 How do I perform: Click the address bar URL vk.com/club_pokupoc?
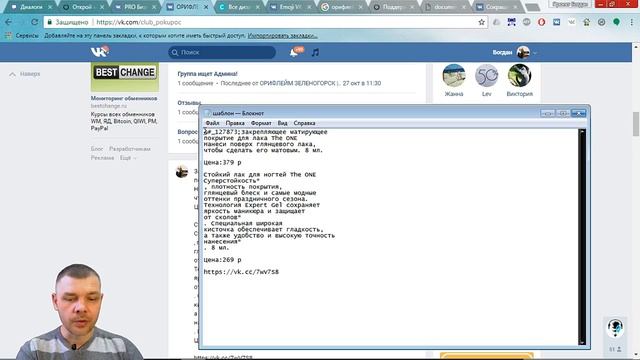coord(139,22)
